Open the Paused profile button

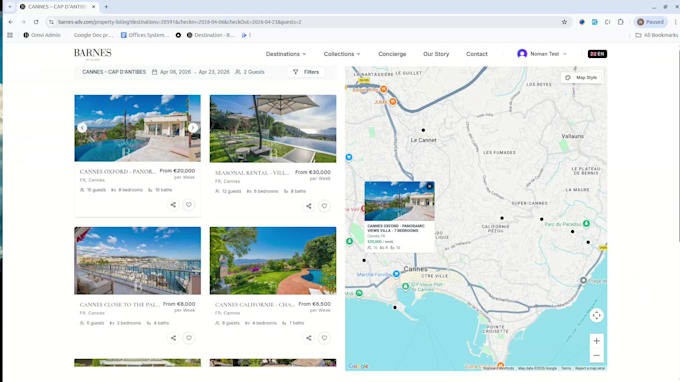(650, 22)
